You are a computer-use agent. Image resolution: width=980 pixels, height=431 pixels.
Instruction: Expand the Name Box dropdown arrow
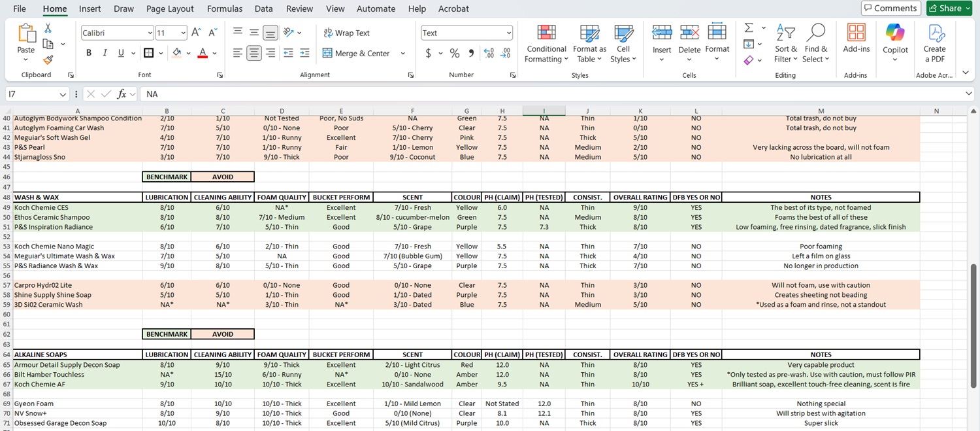[63, 95]
